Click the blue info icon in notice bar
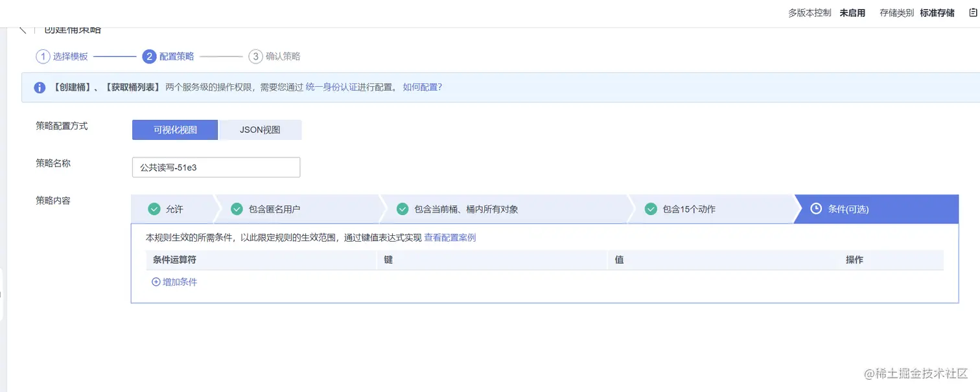This screenshot has width=980, height=392. pos(40,87)
